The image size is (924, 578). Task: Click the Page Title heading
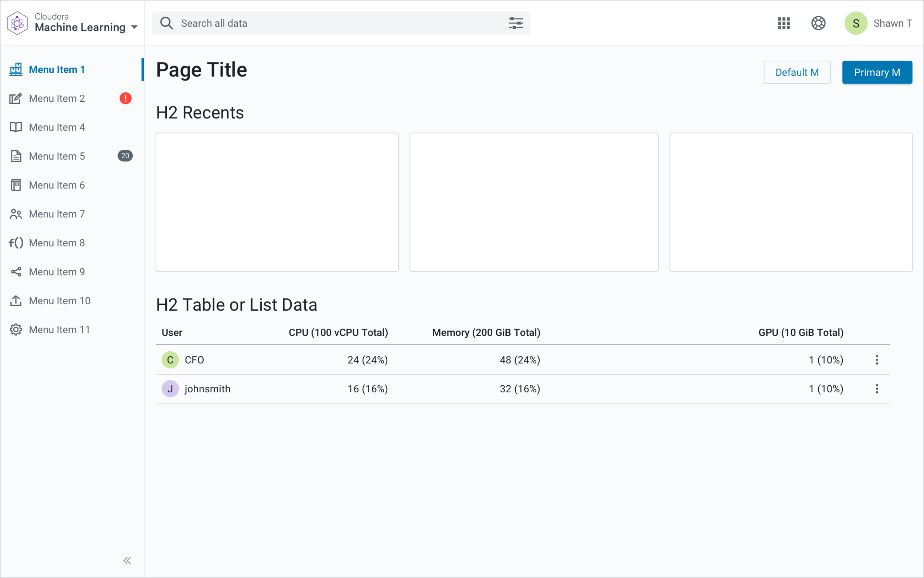coord(202,70)
